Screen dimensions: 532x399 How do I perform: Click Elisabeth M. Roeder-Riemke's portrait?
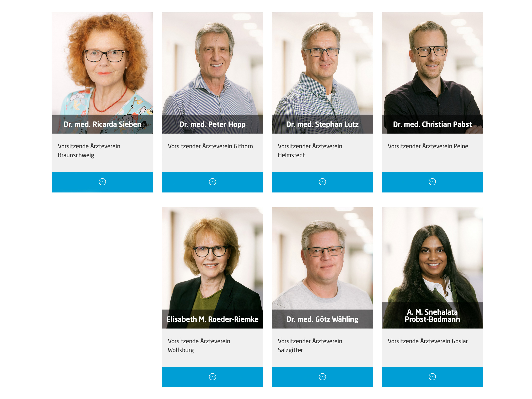pyautogui.click(x=212, y=268)
